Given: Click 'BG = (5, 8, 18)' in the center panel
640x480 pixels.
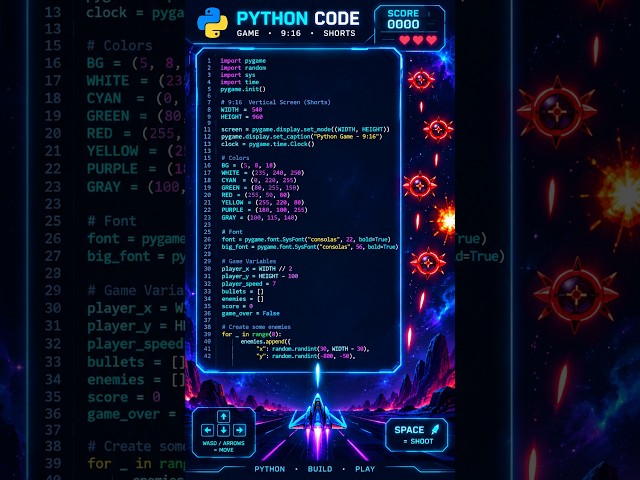Looking at the screenshot, I should [x=249, y=165].
